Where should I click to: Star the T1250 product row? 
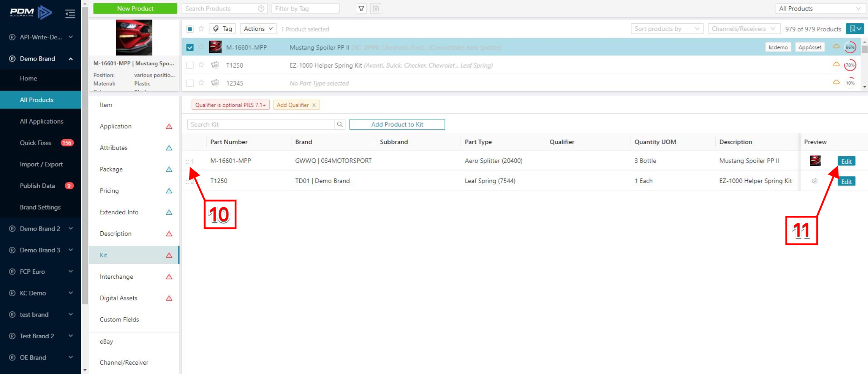[x=201, y=65]
